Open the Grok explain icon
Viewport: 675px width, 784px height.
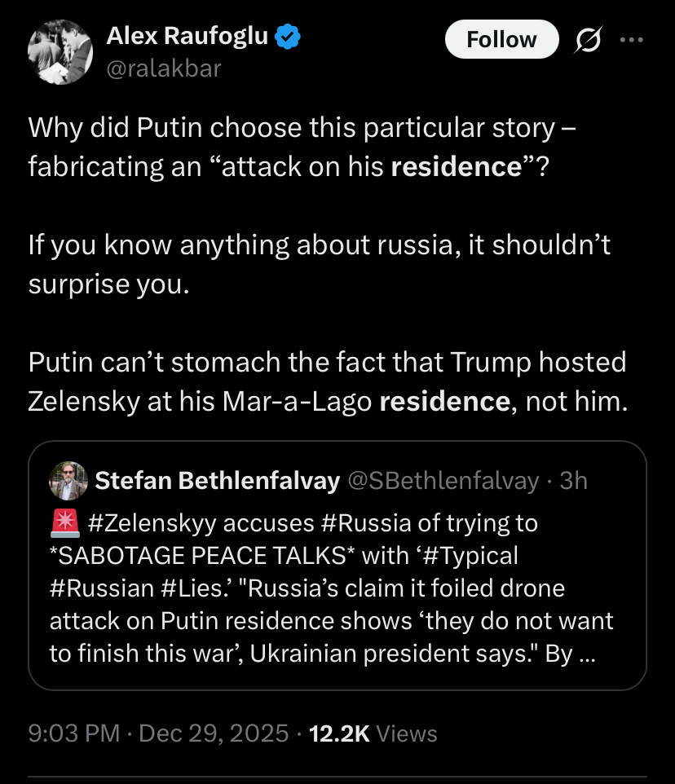click(586, 41)
